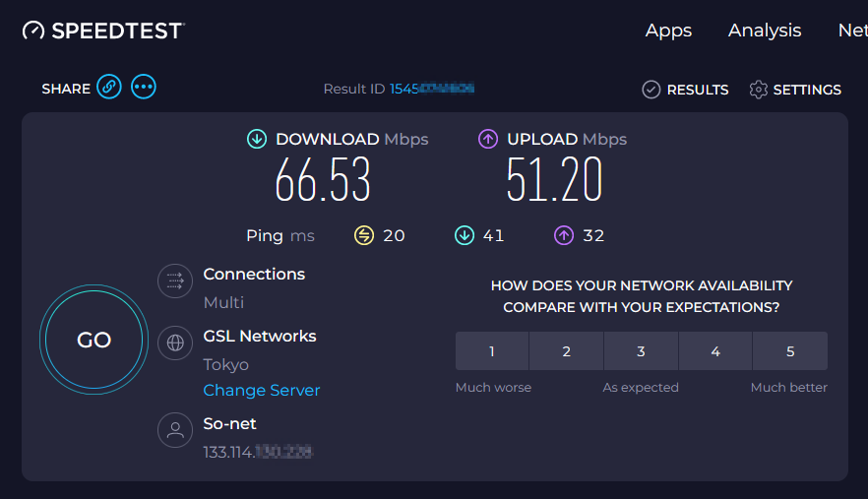Click the ISP user icon
Viewport: 868px width, 499px height.
point(175,430)
